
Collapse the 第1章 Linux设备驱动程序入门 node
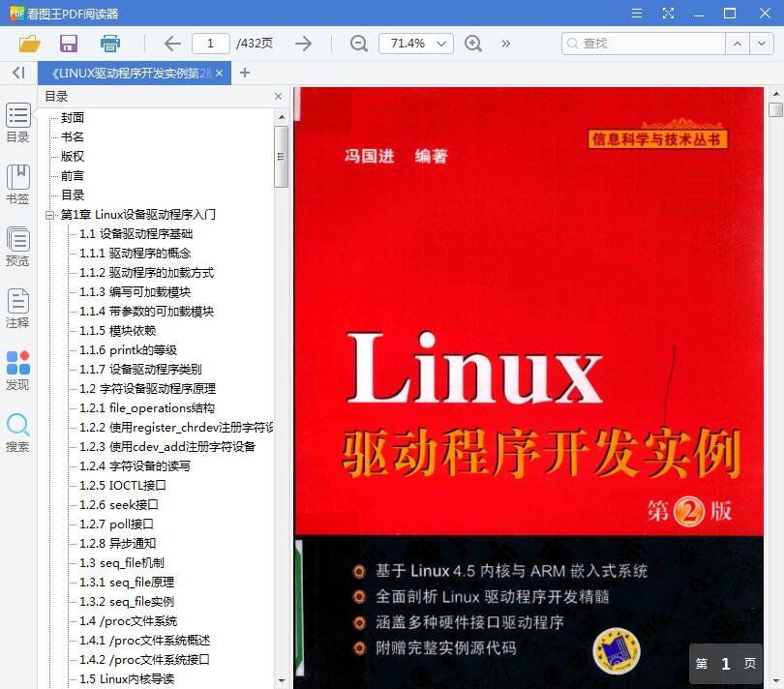point(49,215)
